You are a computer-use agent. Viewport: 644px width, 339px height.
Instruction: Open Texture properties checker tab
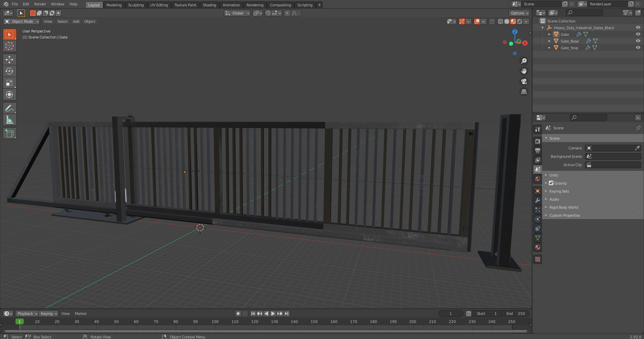538,259
